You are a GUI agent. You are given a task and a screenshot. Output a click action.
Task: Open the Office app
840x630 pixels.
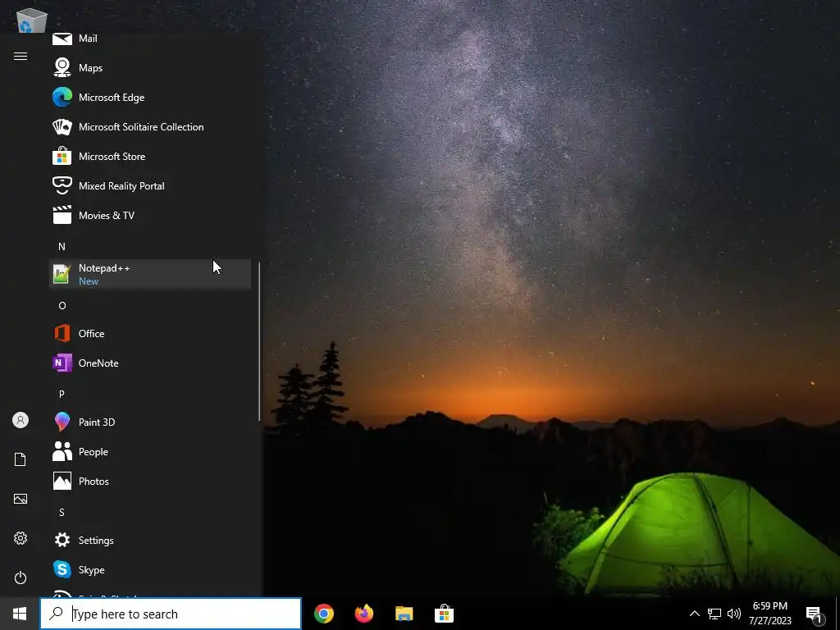point(150,333)
